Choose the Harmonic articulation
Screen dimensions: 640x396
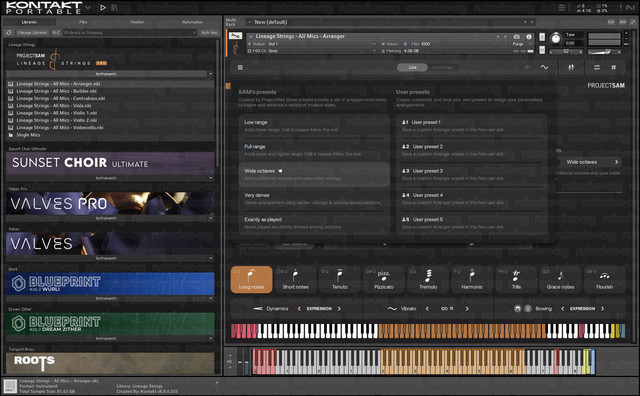click(x=472, y=279)
